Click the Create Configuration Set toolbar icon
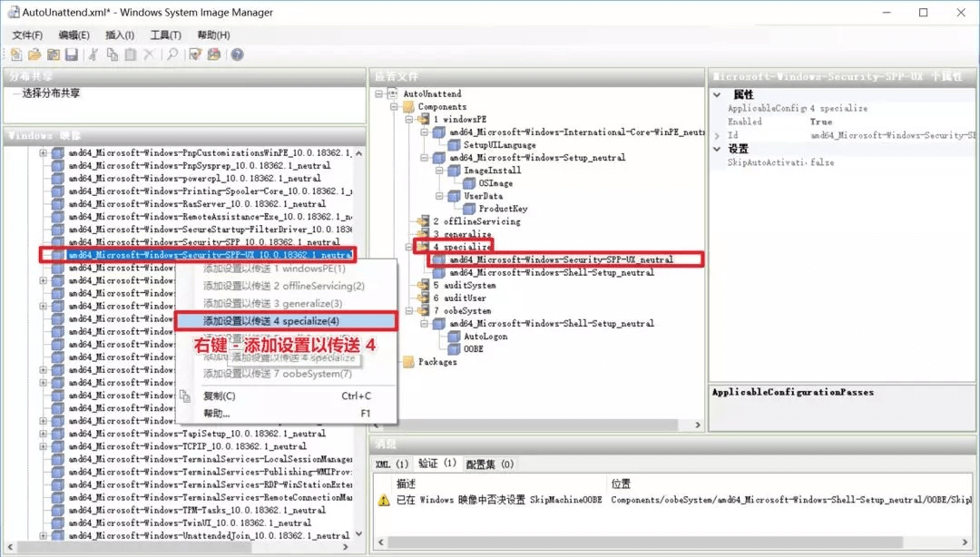980x557 pixels. tap(214, 55)
